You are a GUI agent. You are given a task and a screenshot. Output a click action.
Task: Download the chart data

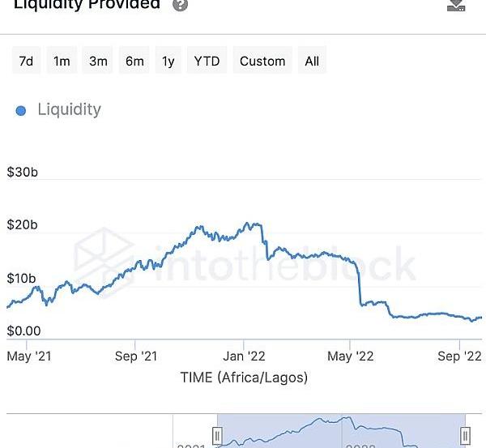pos(456,5)
